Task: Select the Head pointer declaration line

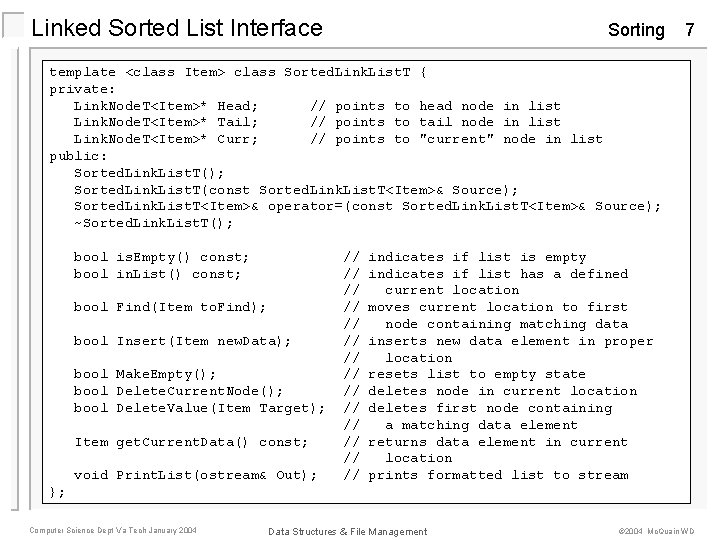Action: tap(166, 106)
